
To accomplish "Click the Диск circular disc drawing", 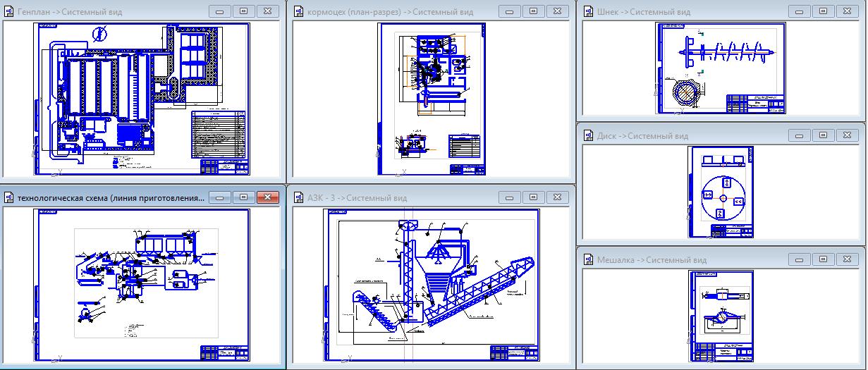I will pos(721,192).
